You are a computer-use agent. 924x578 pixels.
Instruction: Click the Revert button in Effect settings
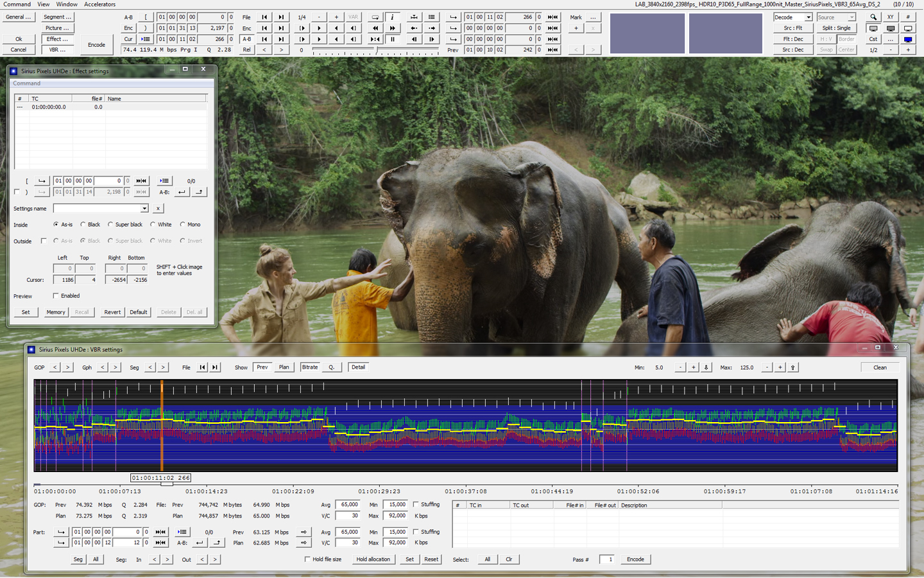(112, 312)
